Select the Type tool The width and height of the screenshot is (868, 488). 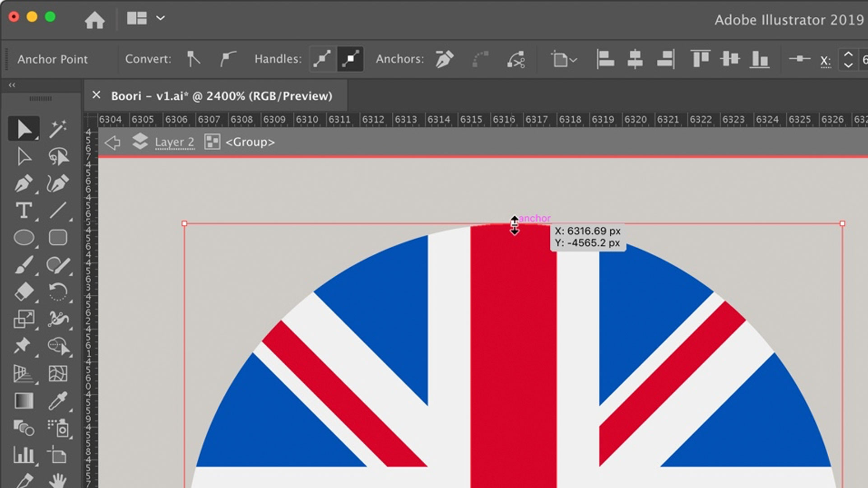pos(23,210)
